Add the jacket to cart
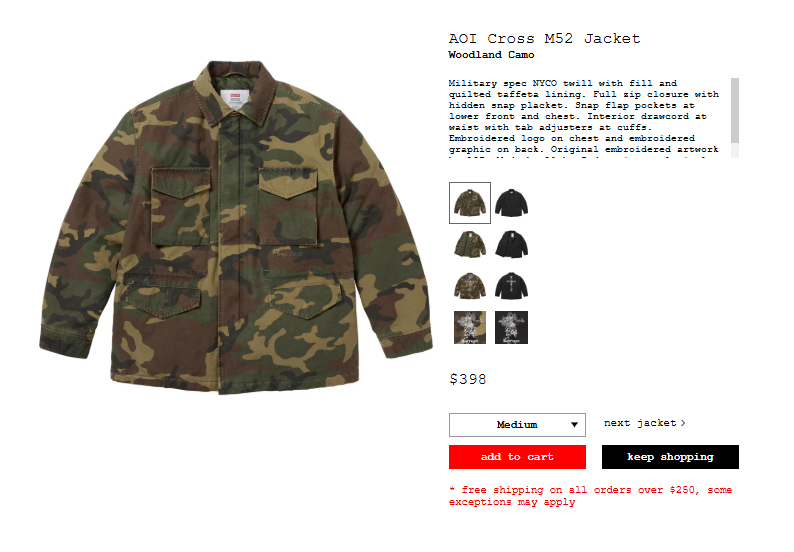Screen dimensions: 794x552 coord(517,457)
